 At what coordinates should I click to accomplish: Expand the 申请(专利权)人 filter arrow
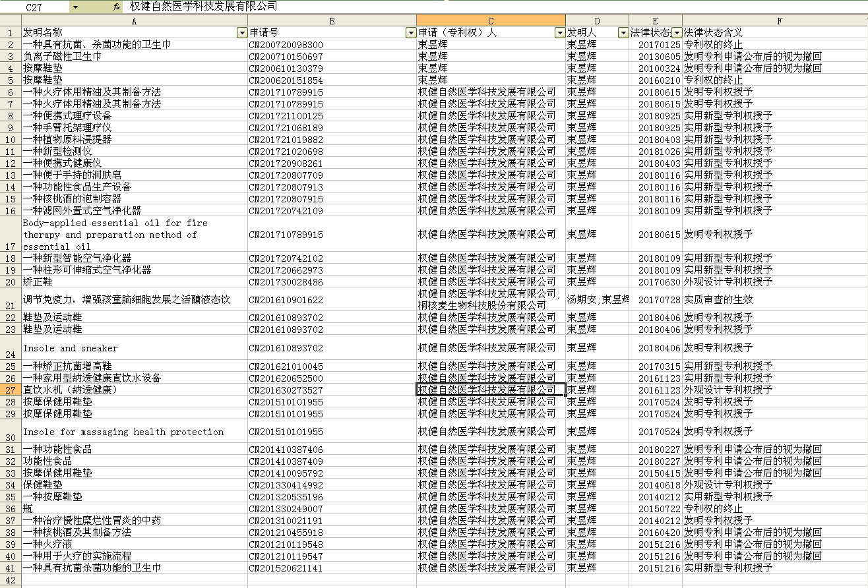pos(559,33)
